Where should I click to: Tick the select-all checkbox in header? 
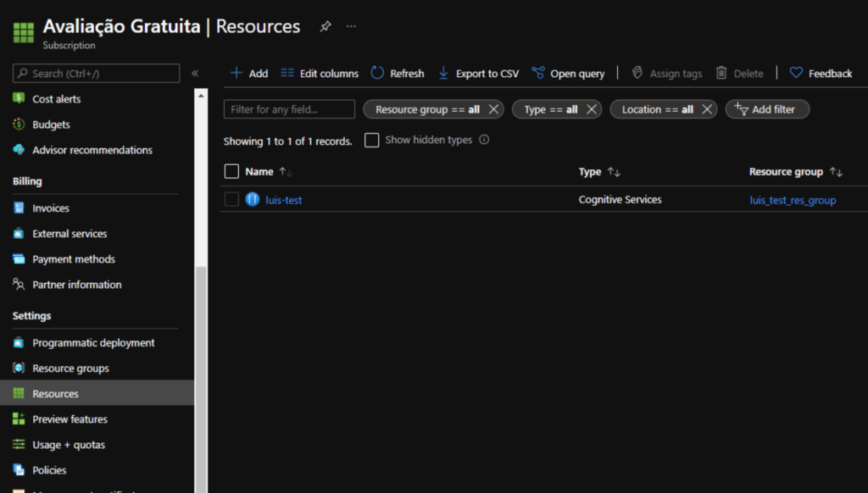(x=232, y=172)
